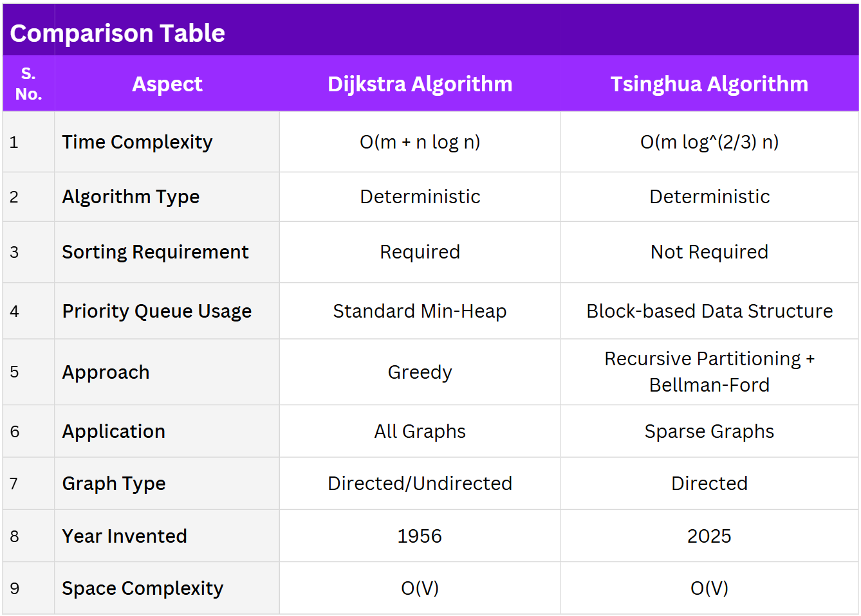The image size is (861, 616).
Task: Click the O(m log^(2/3) n) cell
Action: [709, 142]
